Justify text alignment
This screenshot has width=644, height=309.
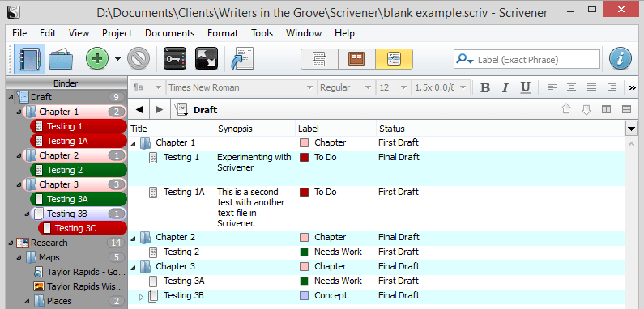tap(592, 87)
